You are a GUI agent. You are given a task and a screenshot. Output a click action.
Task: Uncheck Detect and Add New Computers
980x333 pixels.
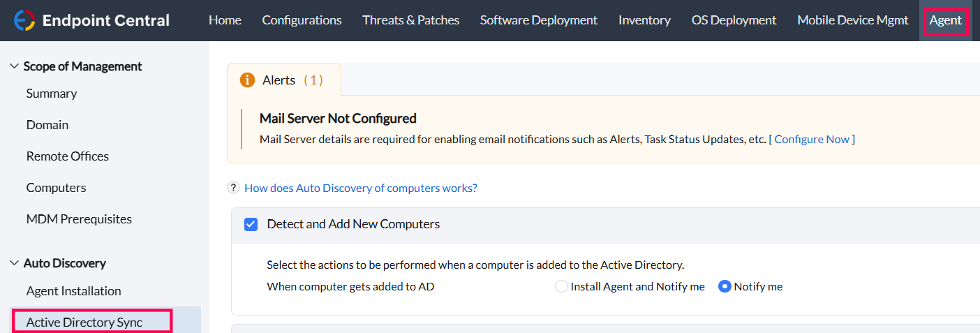click(x=251, y=224)
